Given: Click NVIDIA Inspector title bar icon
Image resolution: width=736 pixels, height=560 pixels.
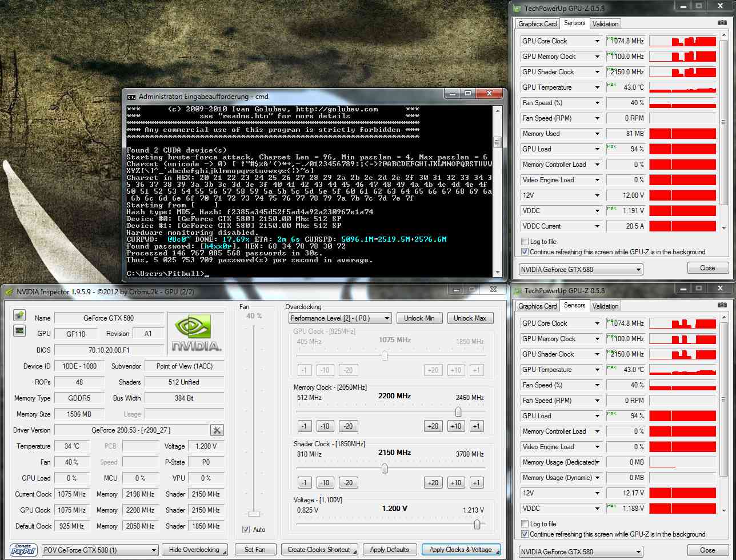Looking at the screenshot, I should click(9, 292).
